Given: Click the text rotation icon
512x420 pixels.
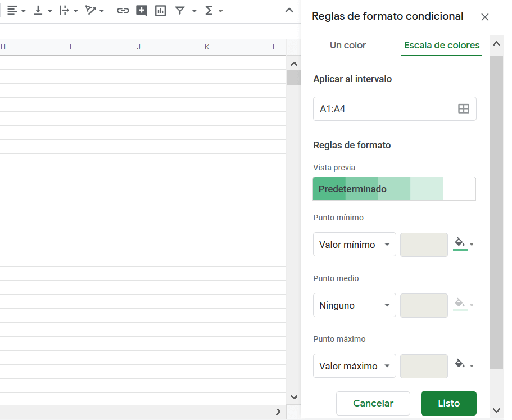Looking at the screenshot, I should pos(94,11).
